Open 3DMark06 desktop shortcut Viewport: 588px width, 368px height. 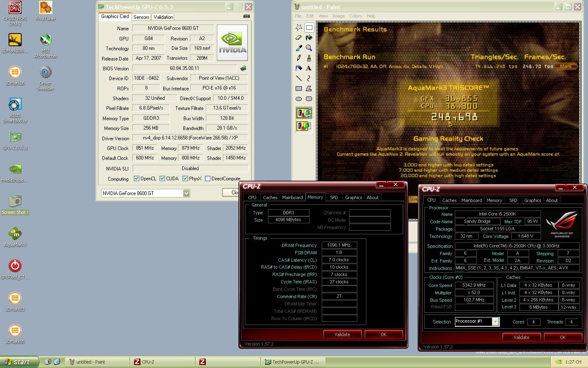[15, 76]
